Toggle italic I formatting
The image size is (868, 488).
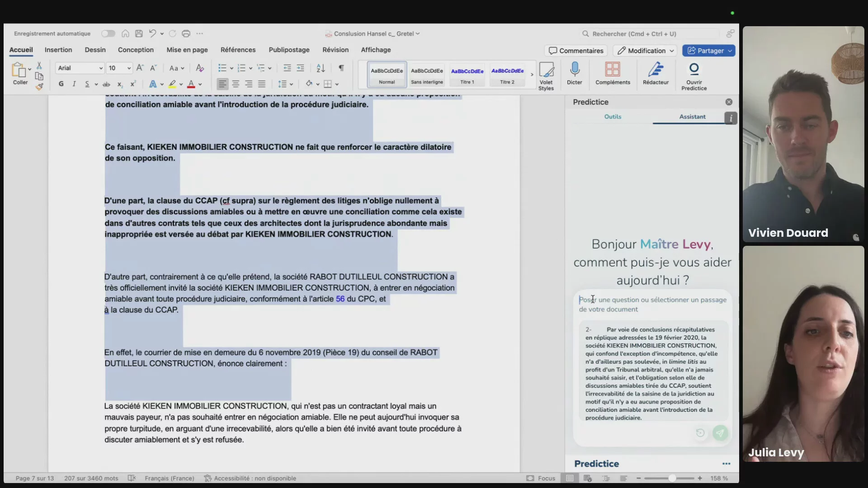pos(74,84)
